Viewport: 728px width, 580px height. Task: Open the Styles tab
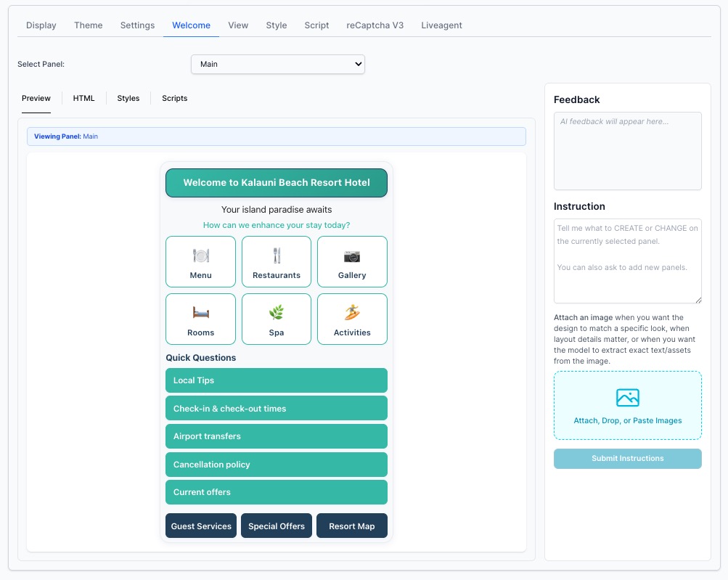click(x=128, y=98)
